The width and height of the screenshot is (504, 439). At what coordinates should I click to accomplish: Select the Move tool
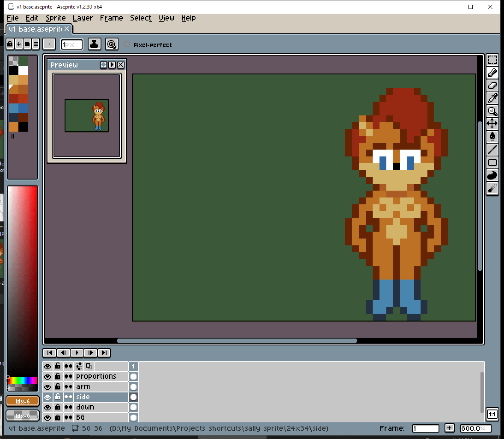pos(492,124)
